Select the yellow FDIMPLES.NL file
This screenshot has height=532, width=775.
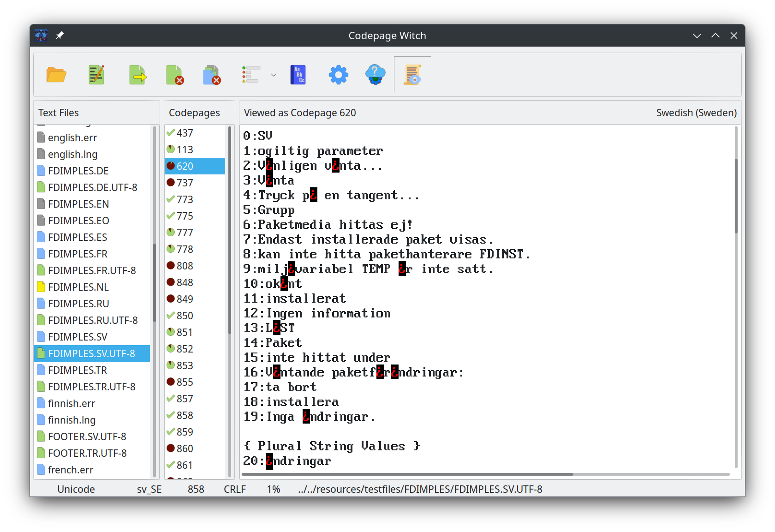(78, 287)
